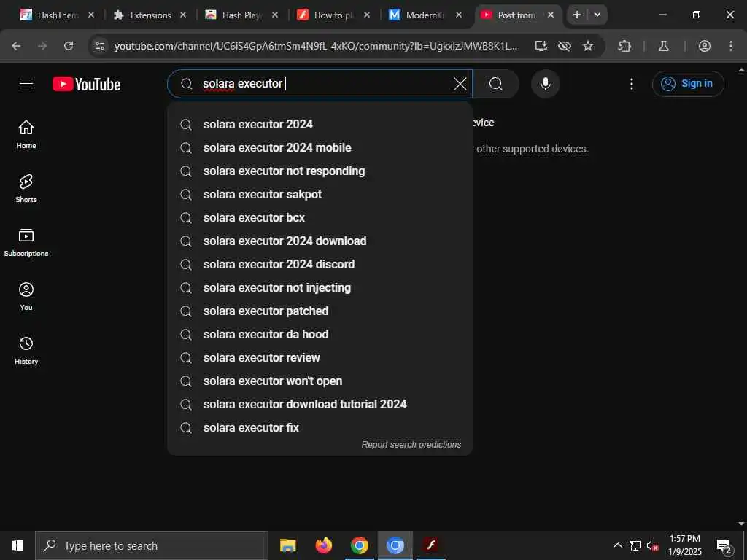Go back with the browser back arrow
This screenshot has height=560, width=747.
tap(16, 46)
